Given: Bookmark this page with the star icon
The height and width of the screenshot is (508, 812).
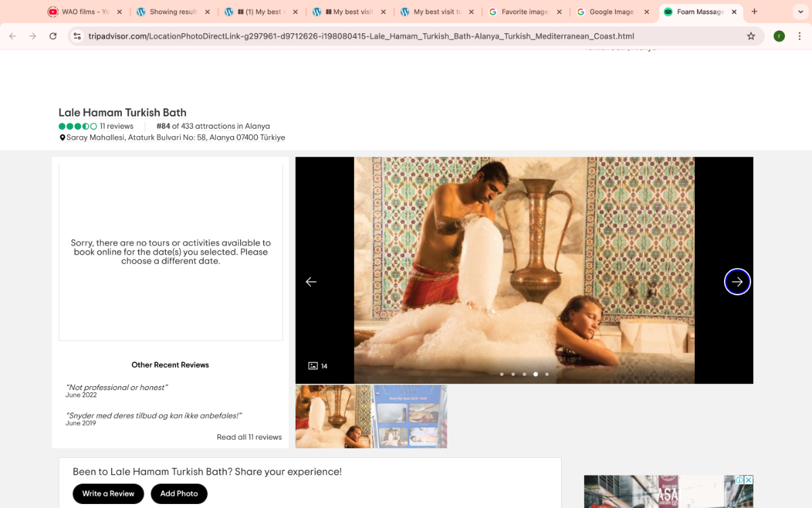Looking at the screenshot, I should click(x=751, y=36).
